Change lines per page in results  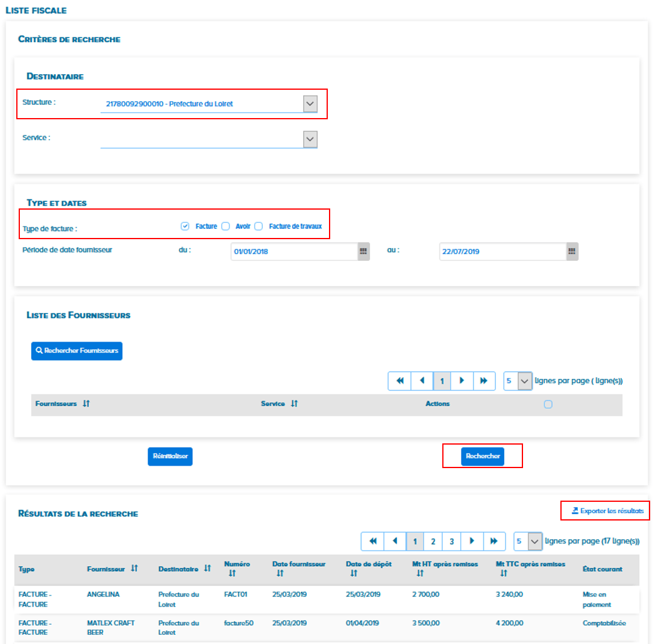[534, 542]
